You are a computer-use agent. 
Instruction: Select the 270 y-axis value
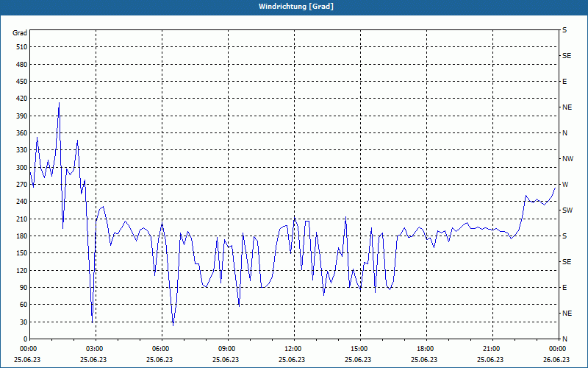(x=22, y=185)
